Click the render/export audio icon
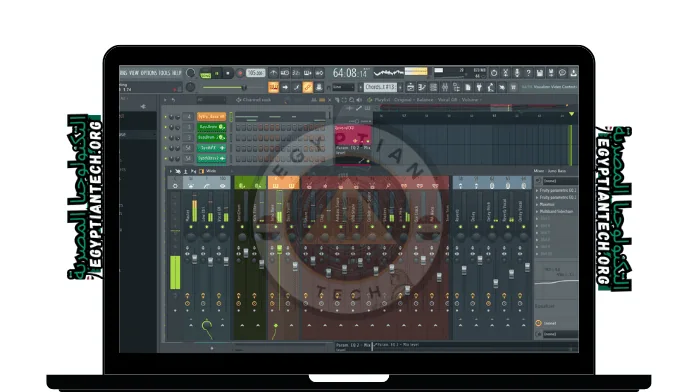Viewport: 698px width, 392px height. tap(551, 73)
